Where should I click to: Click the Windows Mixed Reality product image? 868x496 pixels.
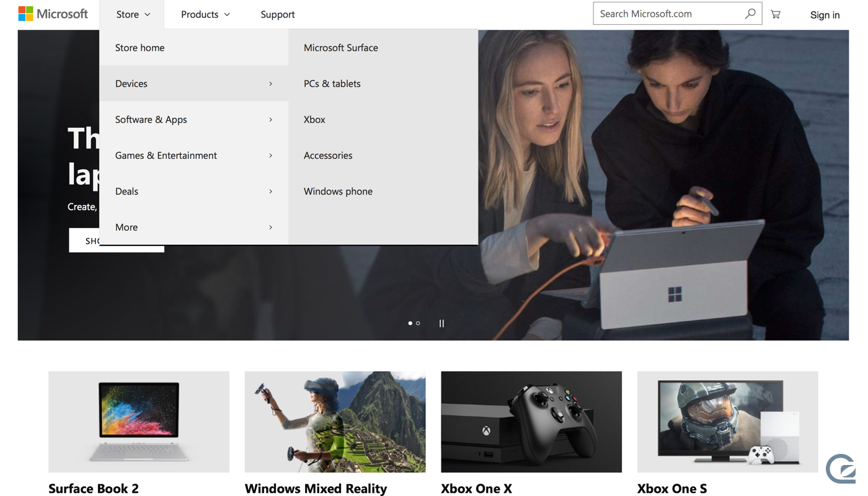pos(335,422)
